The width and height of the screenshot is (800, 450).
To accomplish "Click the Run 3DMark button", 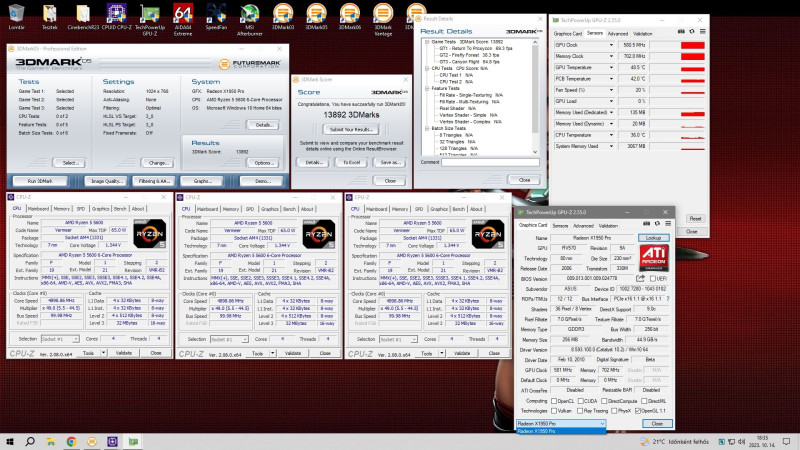I will tap(40, 181).
